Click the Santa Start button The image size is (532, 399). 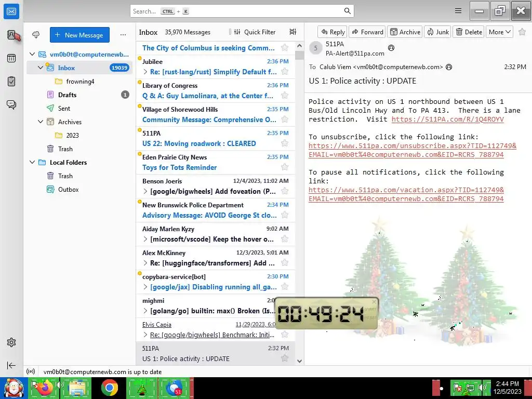14,388
